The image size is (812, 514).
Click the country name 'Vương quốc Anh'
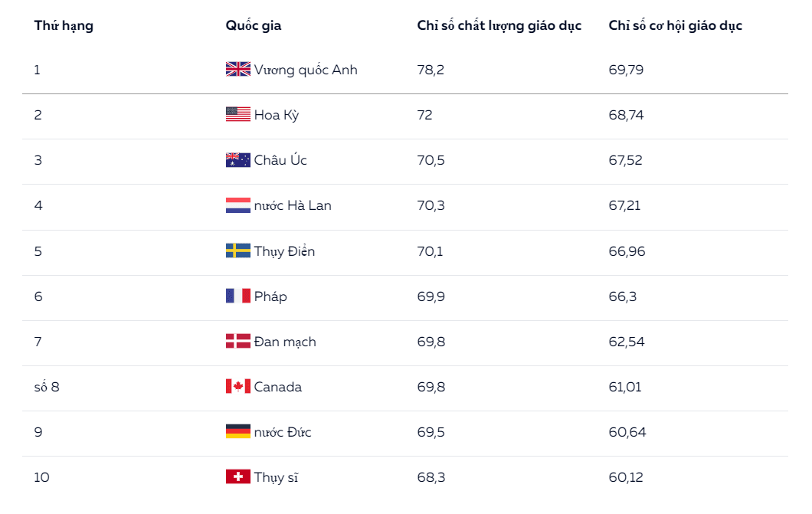pos(306,70)
